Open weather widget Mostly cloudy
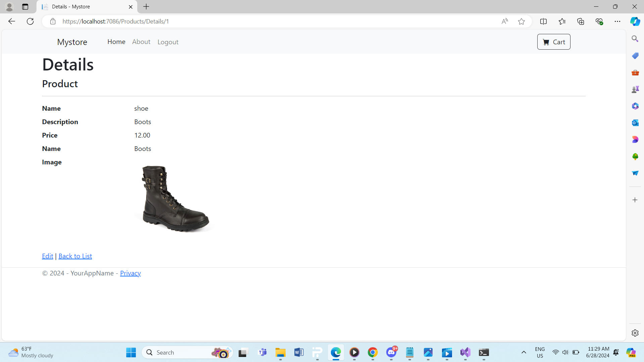 tap(31, 352)
